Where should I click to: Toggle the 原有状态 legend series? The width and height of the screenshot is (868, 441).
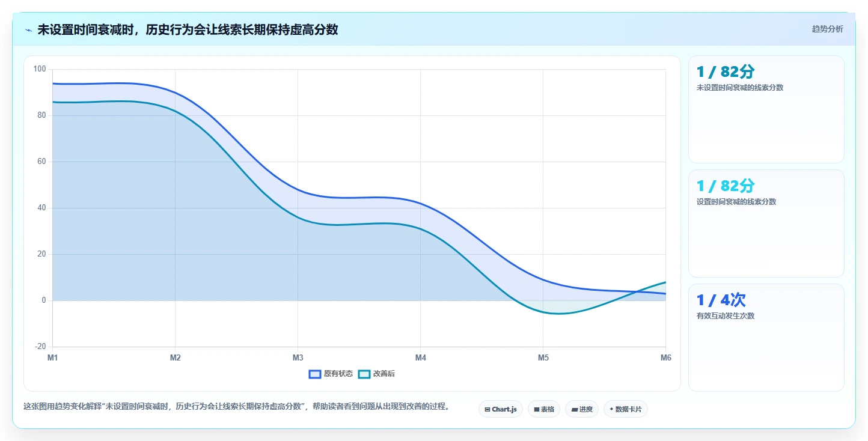tap(331, 374)
